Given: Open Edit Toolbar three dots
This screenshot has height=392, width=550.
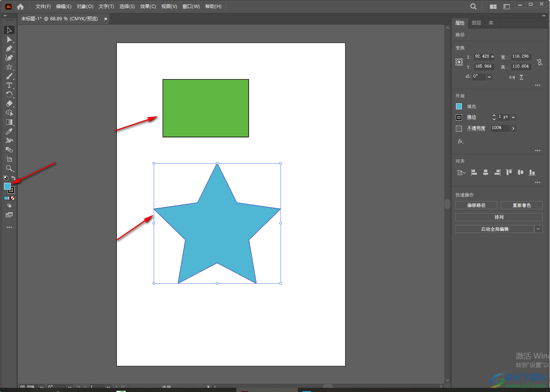Looking at the screenshot, I should 9,227.
